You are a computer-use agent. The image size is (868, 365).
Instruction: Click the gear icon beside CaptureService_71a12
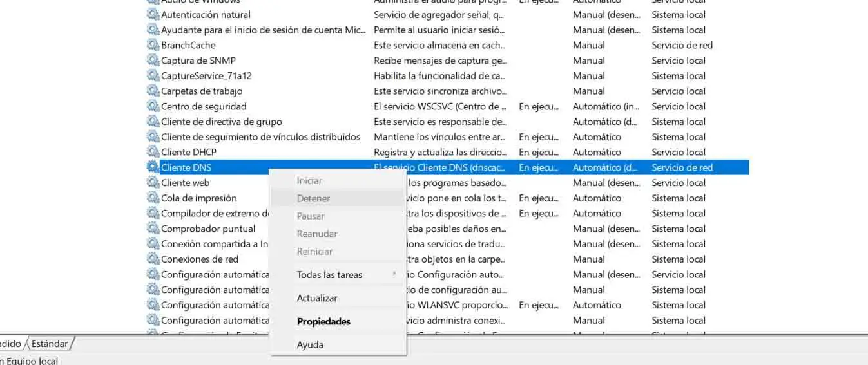153,75
